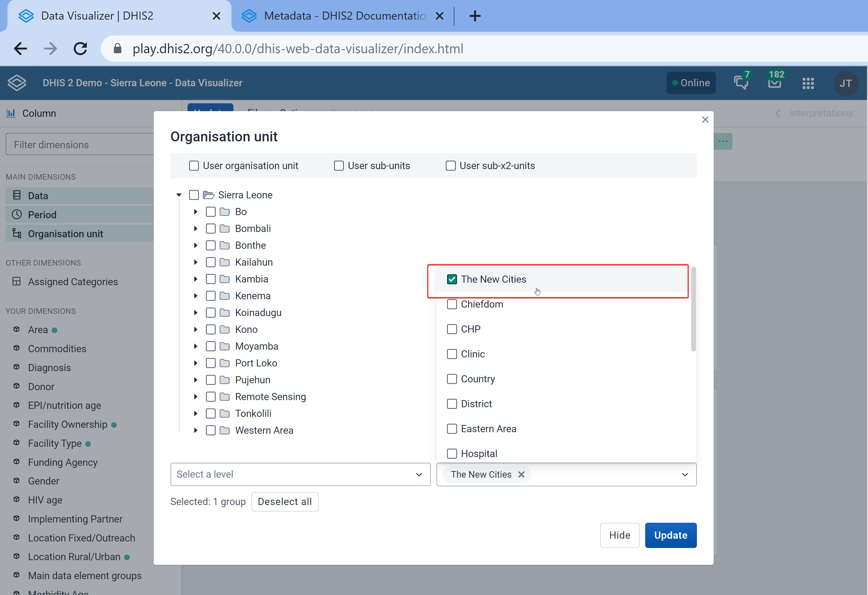Viewport: 868px width, 595px height.
Task: Expand the Tonkolili tree node
Action: [195, 413]
